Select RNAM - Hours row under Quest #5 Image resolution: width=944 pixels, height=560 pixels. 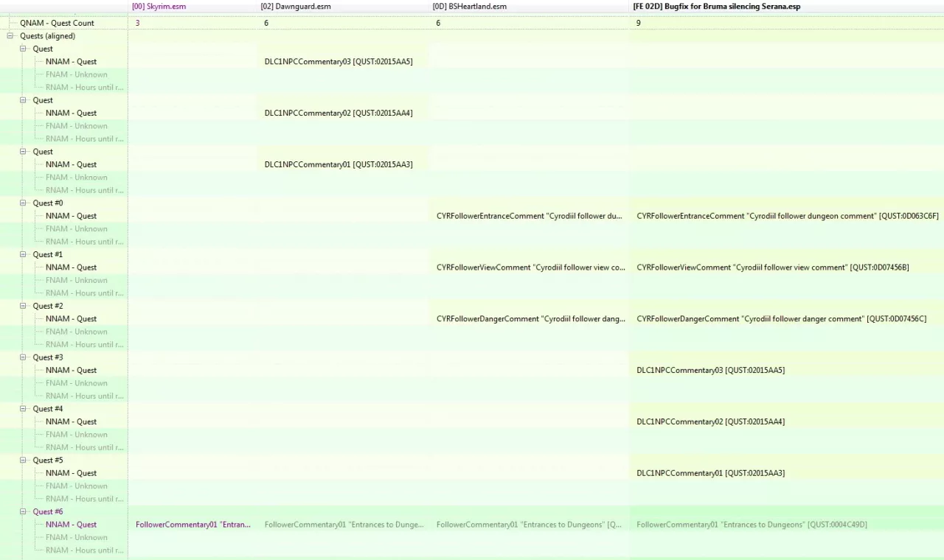[84, 499]
